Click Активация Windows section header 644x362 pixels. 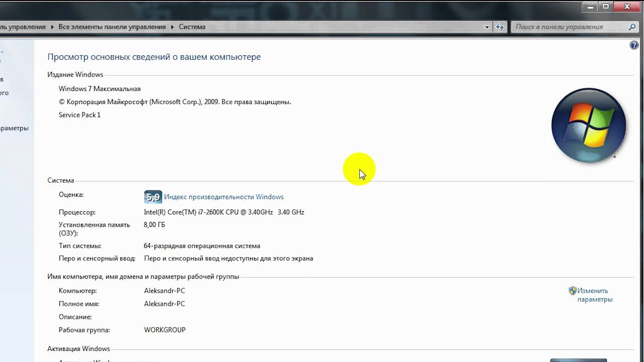(x=78, y=348)
